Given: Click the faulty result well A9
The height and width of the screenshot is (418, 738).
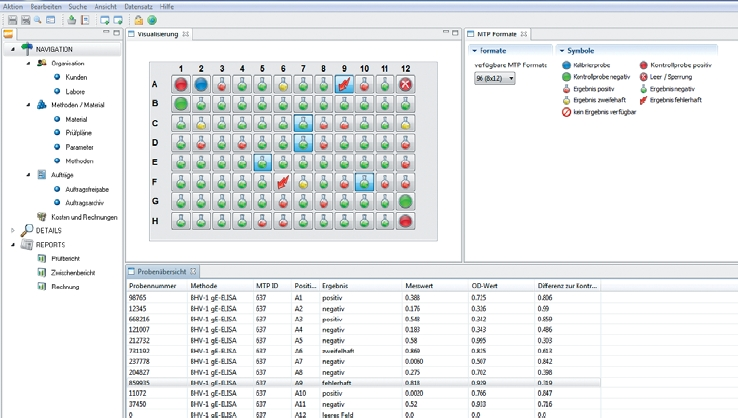Looking at the screenshot, I should pyautogui.click(x=344, y=85).
